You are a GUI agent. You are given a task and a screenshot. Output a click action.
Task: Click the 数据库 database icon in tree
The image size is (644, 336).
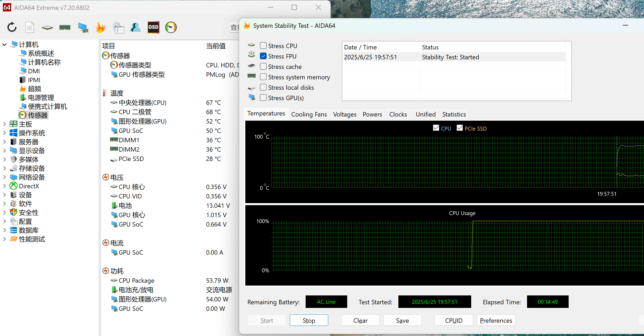coord(14,230)
